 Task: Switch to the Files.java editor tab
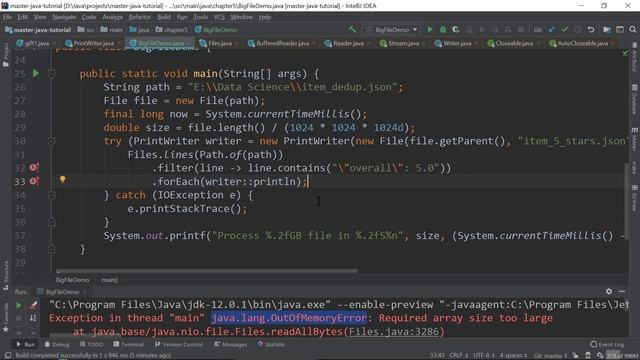click(x=219, y=43)
